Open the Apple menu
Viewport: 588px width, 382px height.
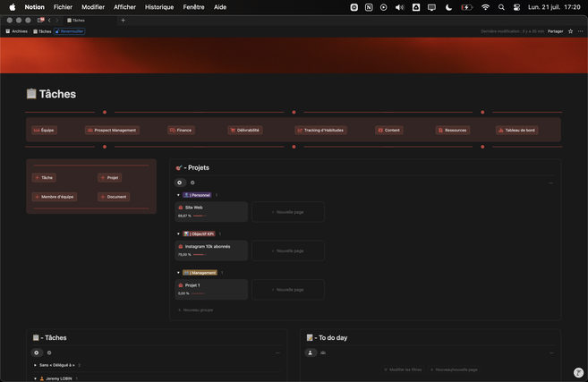pos(13,7)
